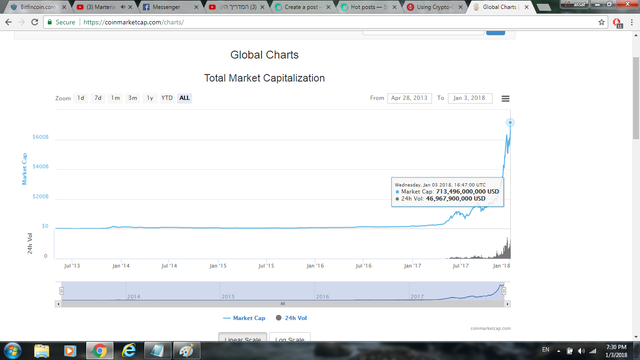640x360 pixels.
Task: Set chart zoom to 1m
Action: point(116,98)
